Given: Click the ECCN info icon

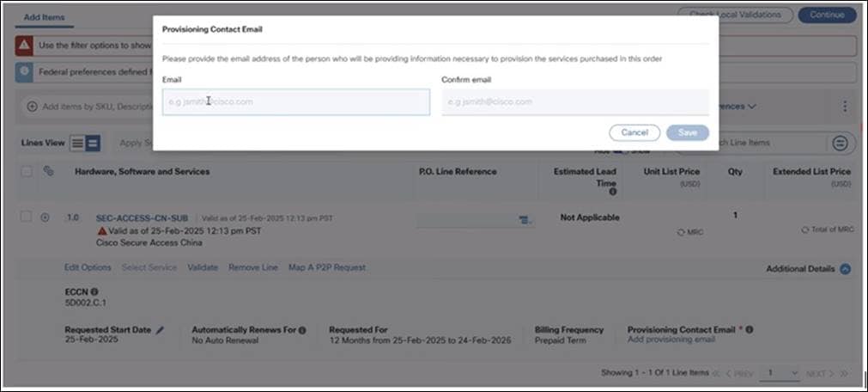Looking at the screenshot, I should pos(94,291).
